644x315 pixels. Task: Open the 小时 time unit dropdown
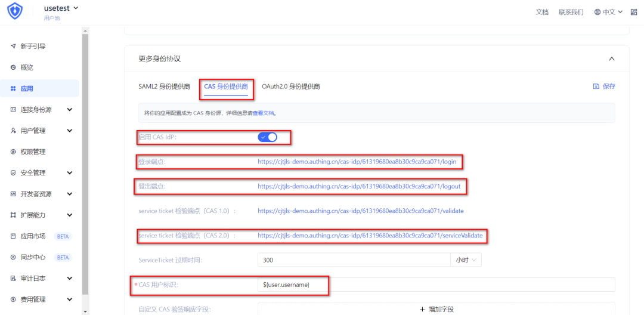(x=466, y=260)
